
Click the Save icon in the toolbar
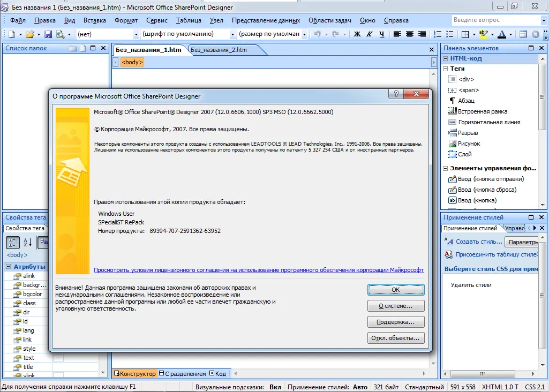(48, 34)
